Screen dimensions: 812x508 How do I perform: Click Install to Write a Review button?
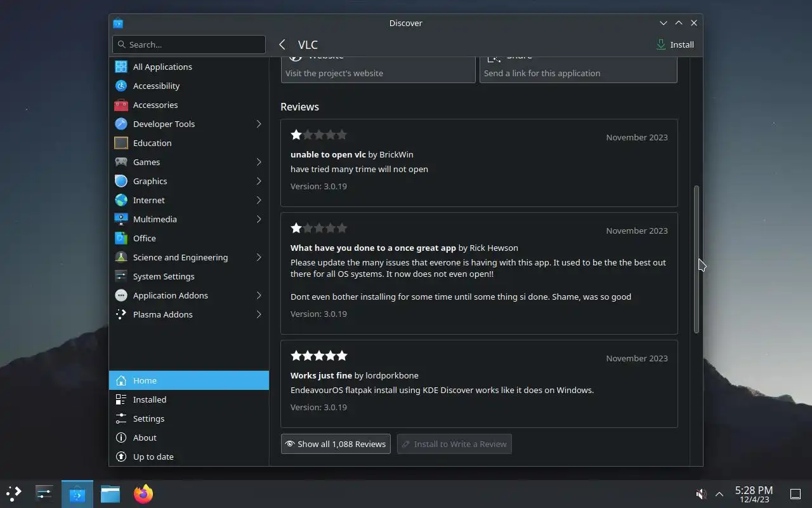tap(454, 444)
